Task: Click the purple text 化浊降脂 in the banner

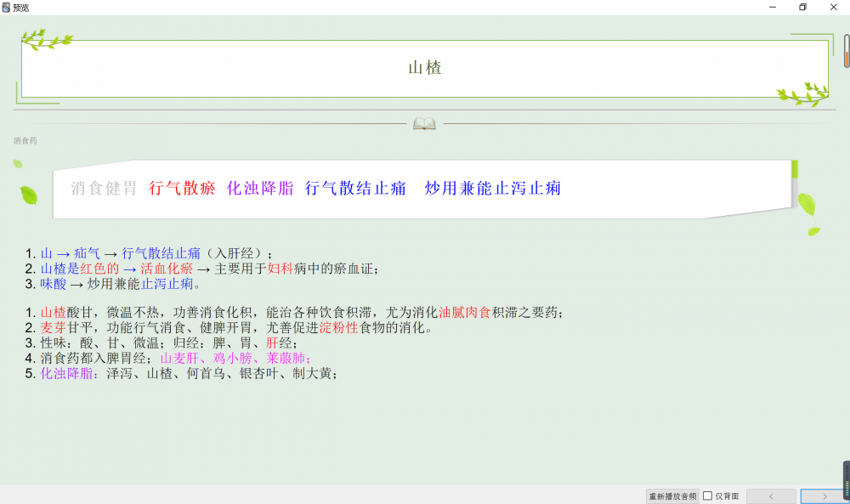Action: [260, 188]
